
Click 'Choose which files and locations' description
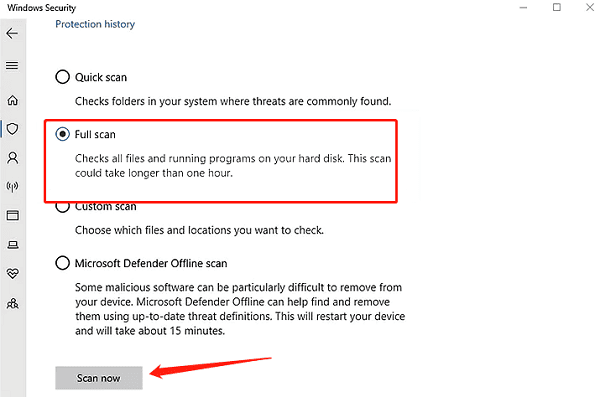[199, 230]
